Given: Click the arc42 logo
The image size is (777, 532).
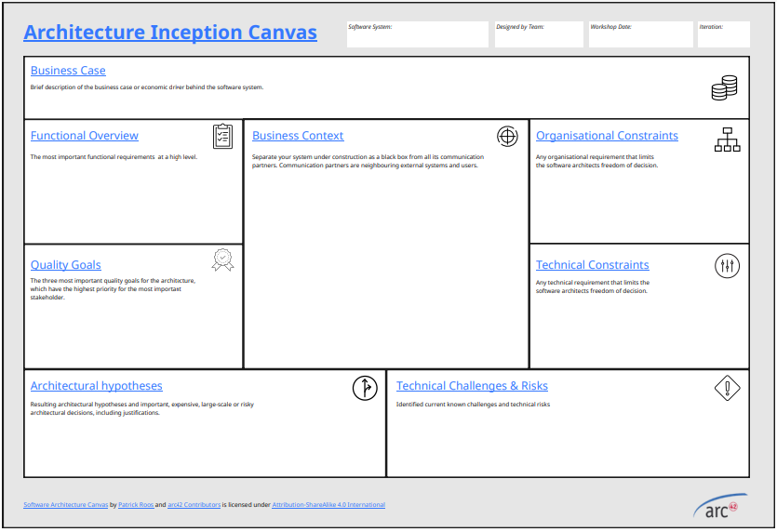Looking at the screenshot, I should pos(720,506).
